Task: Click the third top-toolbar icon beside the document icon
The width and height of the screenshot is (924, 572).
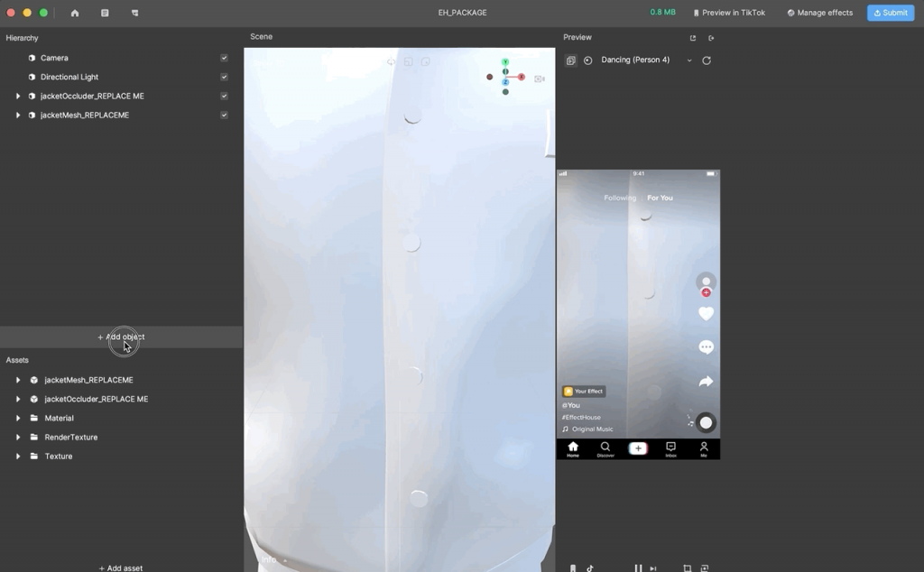Action: click(135, 13)
